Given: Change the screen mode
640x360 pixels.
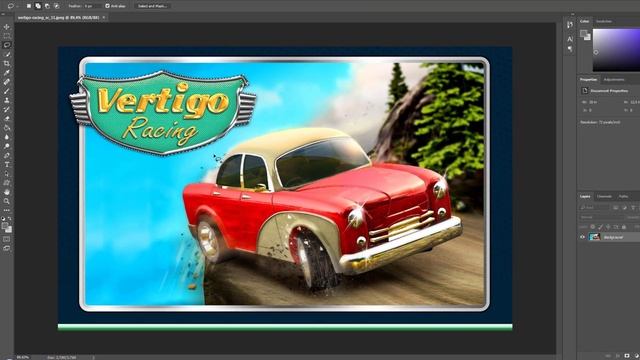Looking at the screenshot, I should [x=7, y=248].
